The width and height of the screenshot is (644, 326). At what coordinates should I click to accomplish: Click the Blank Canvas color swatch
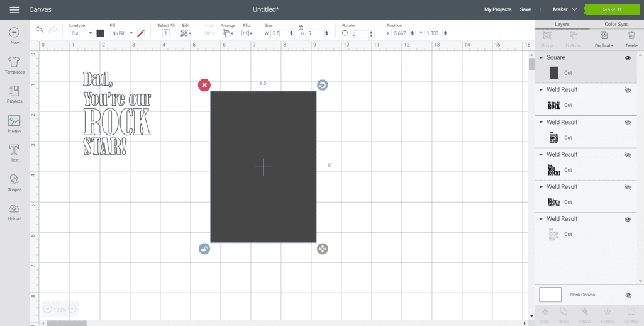[550, 295]
